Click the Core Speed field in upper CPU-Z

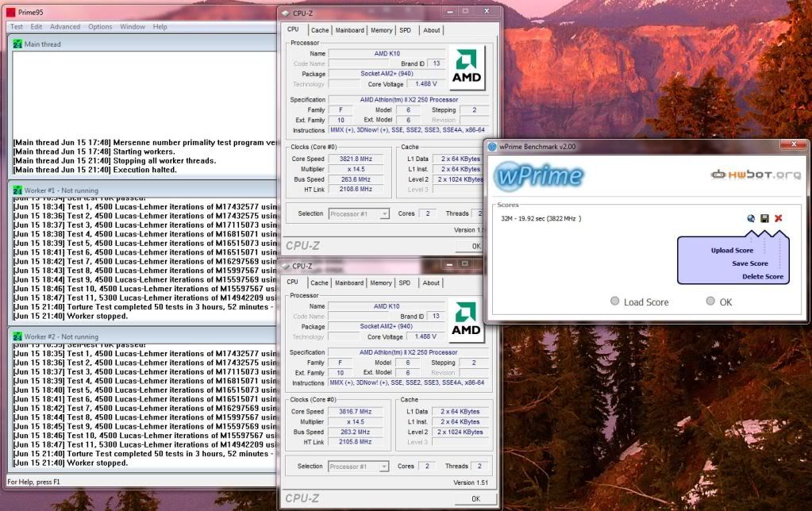(x=360, y=159)
